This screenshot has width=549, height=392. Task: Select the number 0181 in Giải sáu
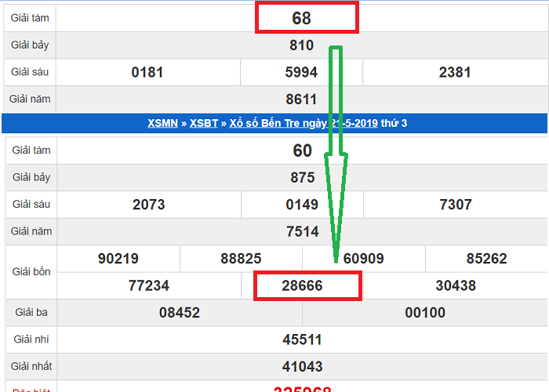tap(147, 72)
